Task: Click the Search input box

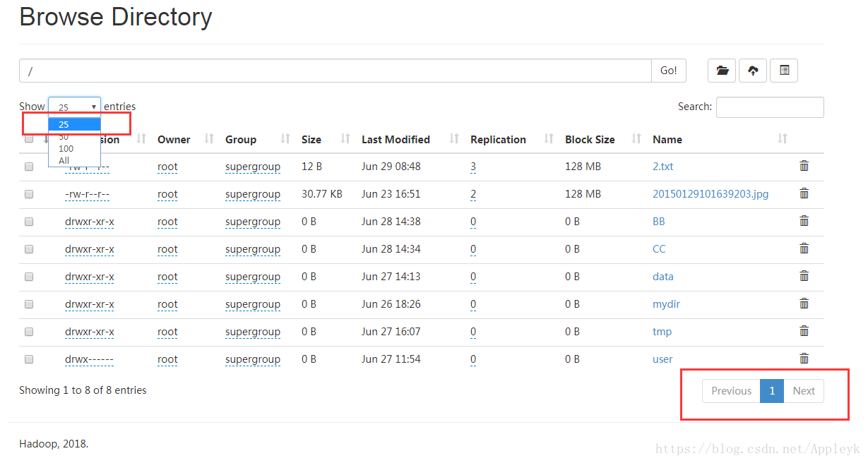Action: (x=770, y=107)
